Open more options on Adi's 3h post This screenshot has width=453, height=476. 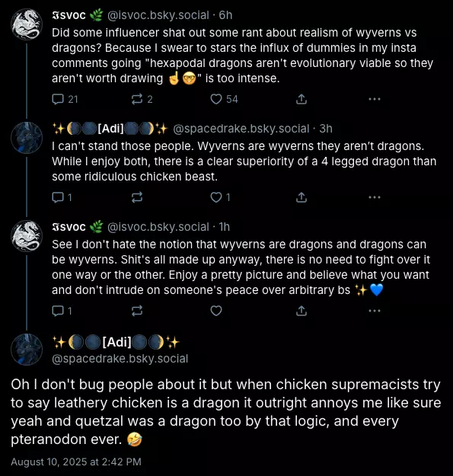click(375, 197)
